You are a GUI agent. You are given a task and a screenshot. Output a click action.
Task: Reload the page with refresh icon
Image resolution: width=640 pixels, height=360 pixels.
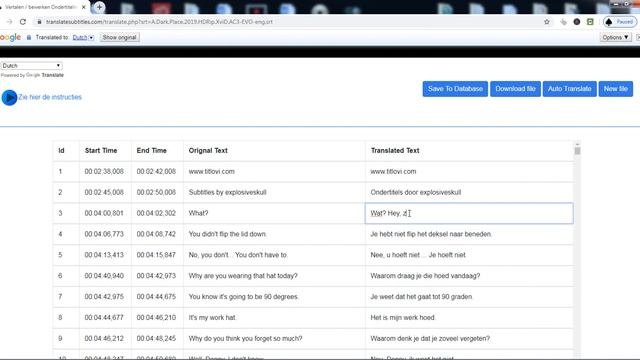click(x=23, y=22)
